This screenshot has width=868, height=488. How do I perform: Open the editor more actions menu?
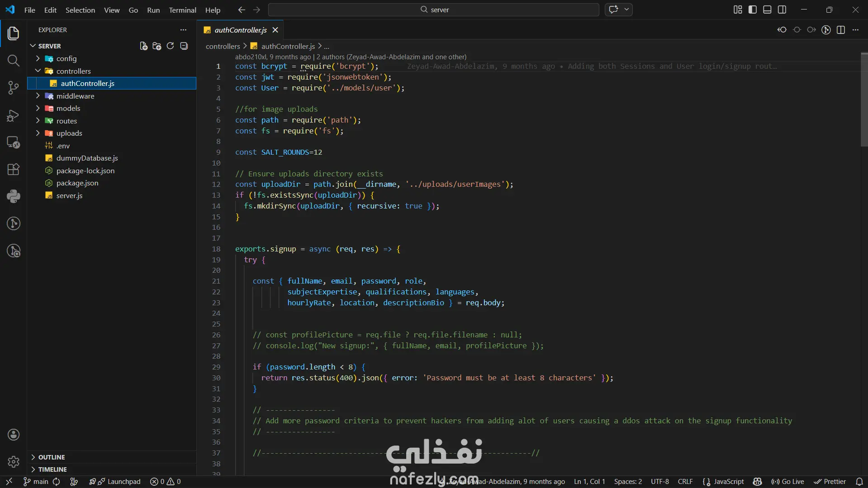point(855,30)
